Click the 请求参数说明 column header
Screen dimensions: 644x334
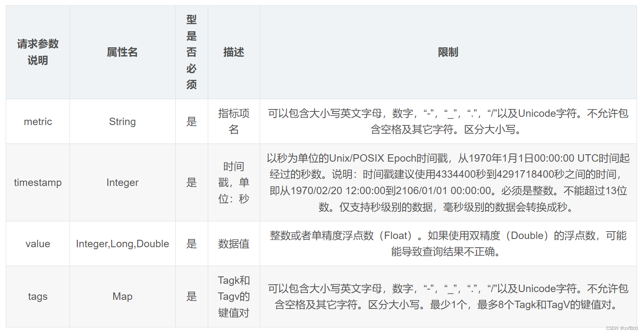(37, 52)
